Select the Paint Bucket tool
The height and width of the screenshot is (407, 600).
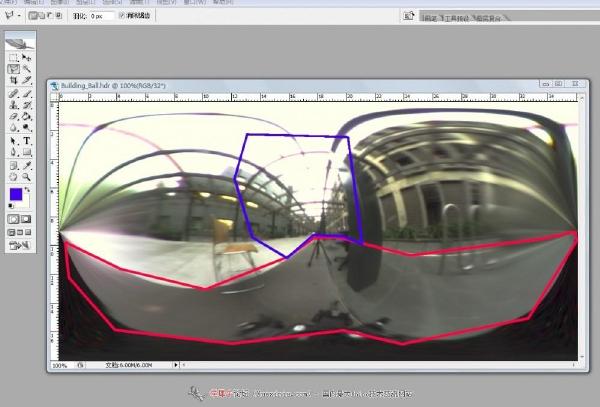pyautogui.click(x=26, y=116)
